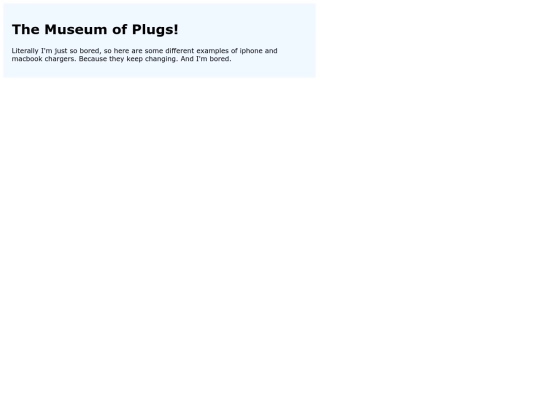The width and height of the screenshot is (540, 405).
Task: Click the word "they" in the paragraph
Action: coord(117,59)
